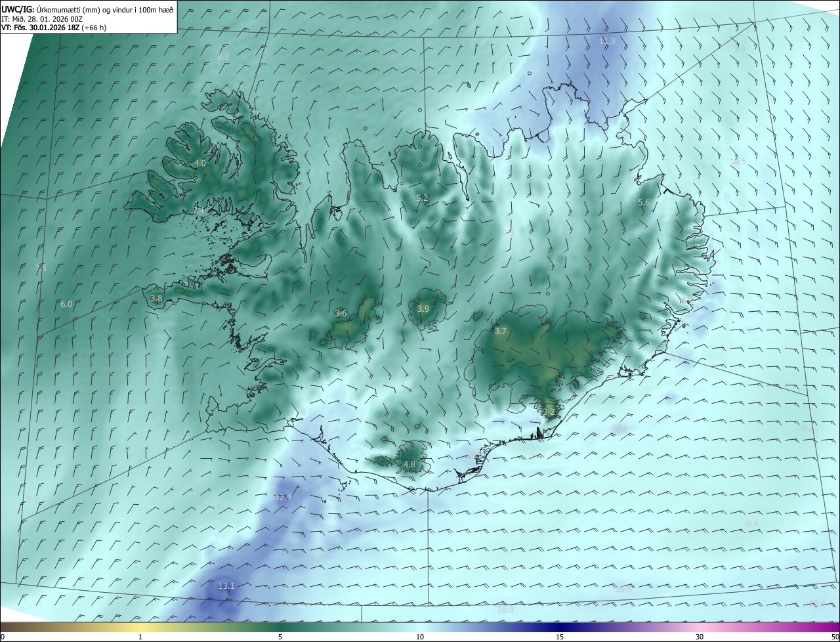The height and width of the screenshot is (642, 840).
Task: Click the 3.6 value label on the glacier
Action: (341, 314)
